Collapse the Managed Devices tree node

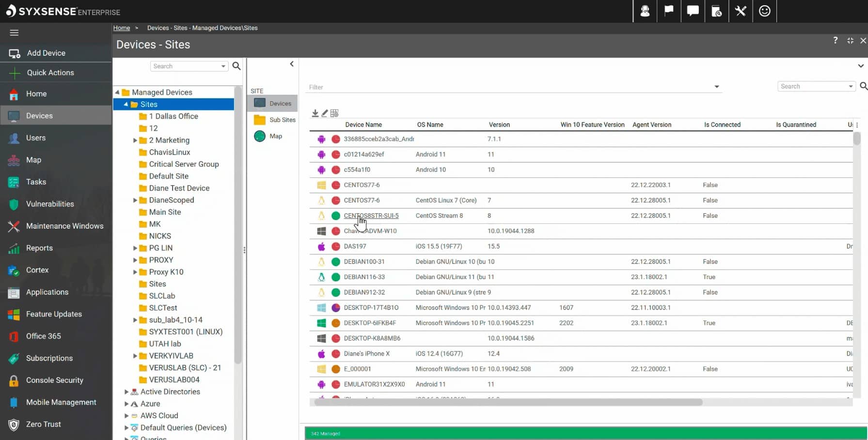point(117,92)
